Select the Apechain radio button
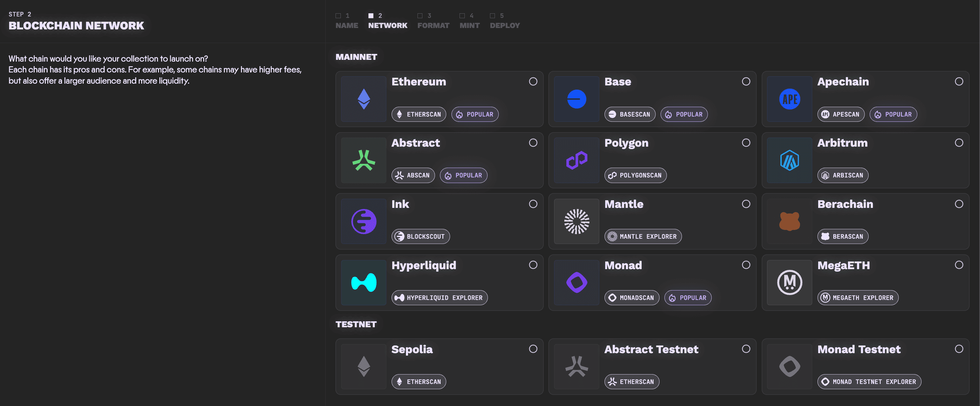The height and width of the screenshot is (406, 980). point(959,82)
